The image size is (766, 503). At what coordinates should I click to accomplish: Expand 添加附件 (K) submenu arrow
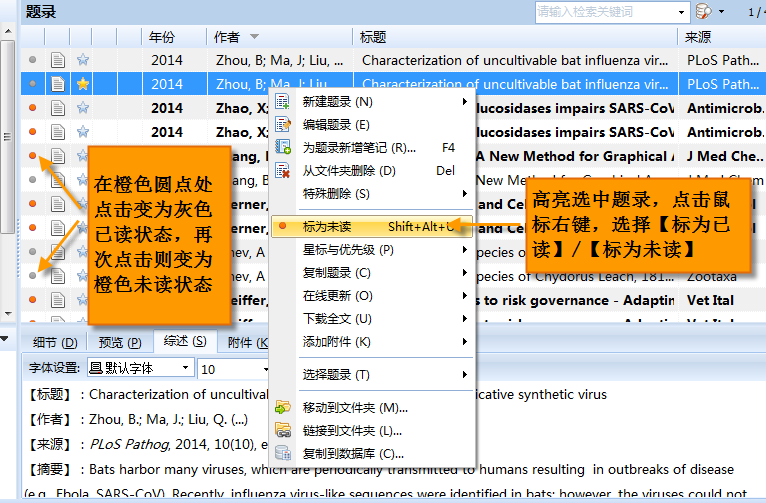point(465,341)
